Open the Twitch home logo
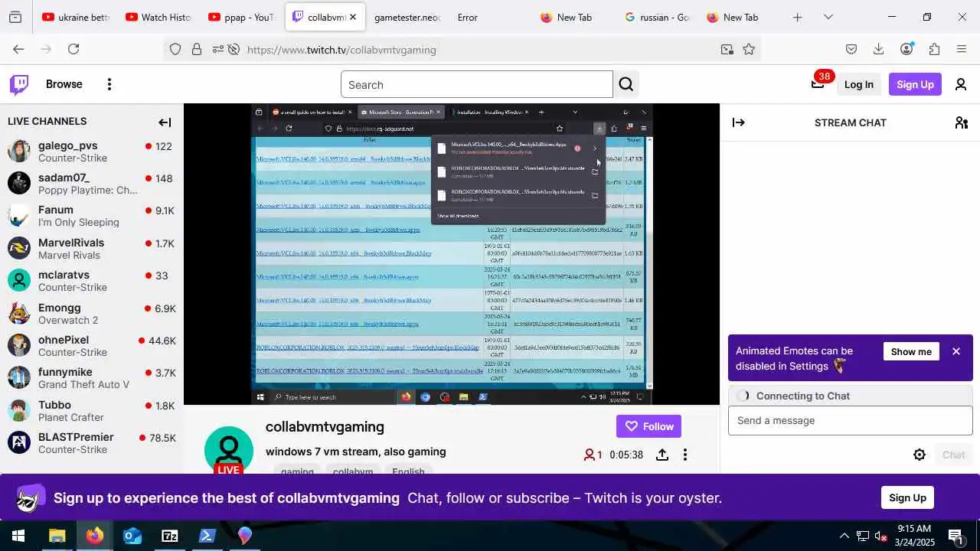 (19, 84)
